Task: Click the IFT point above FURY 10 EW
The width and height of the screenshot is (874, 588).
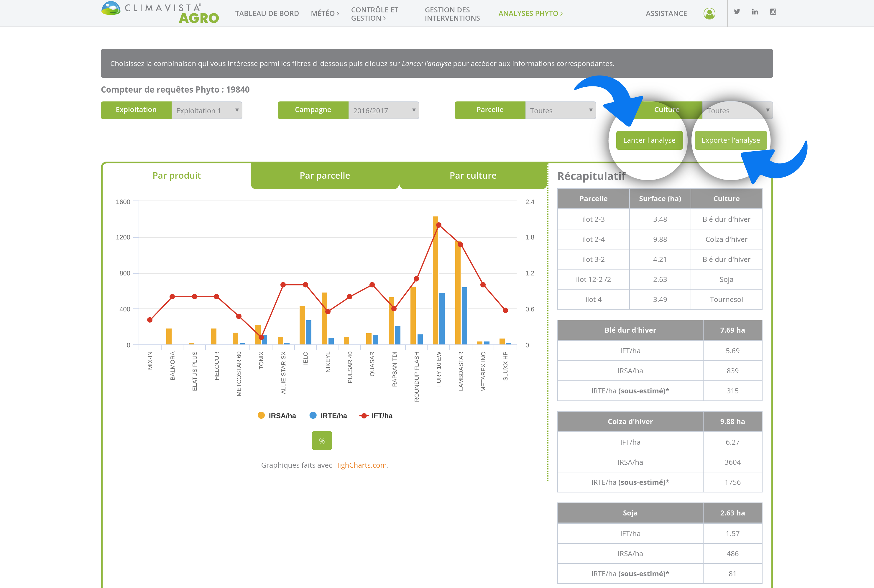Action: 439,225
